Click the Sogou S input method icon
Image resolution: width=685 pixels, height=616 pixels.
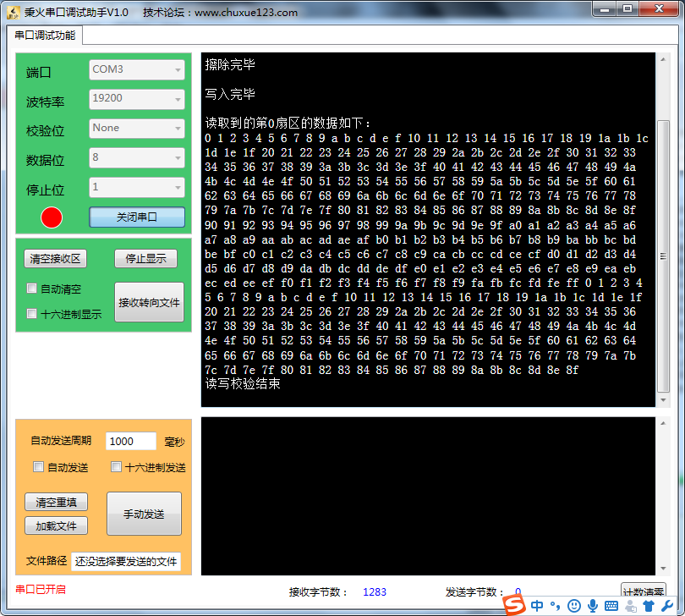coord(515,606)
